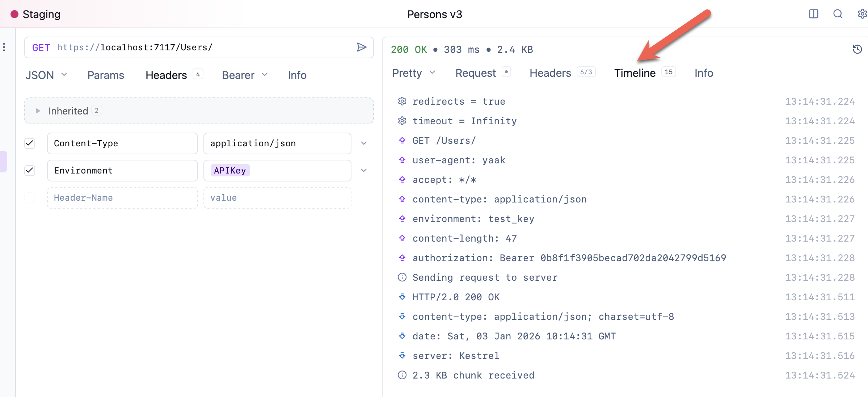868x397 pixels.
Task: Open the JSON body type dropdown
Action: click(x=46, y=75)
